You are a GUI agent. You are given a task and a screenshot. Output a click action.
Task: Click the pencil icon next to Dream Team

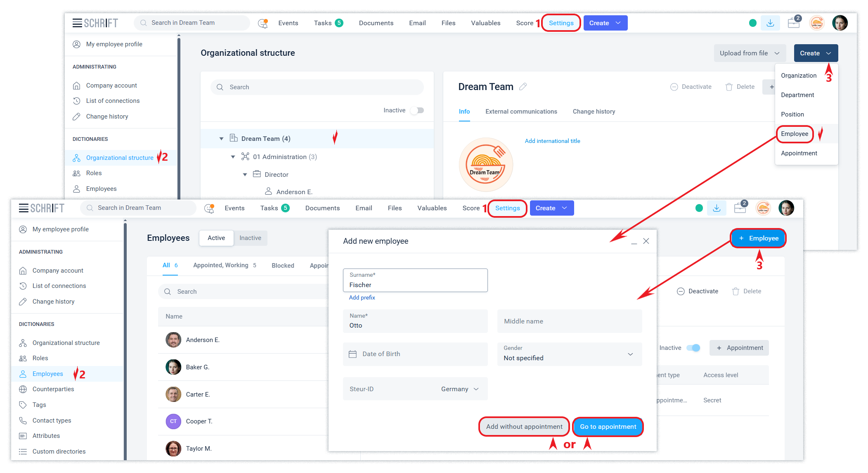[x=523, y=87]
